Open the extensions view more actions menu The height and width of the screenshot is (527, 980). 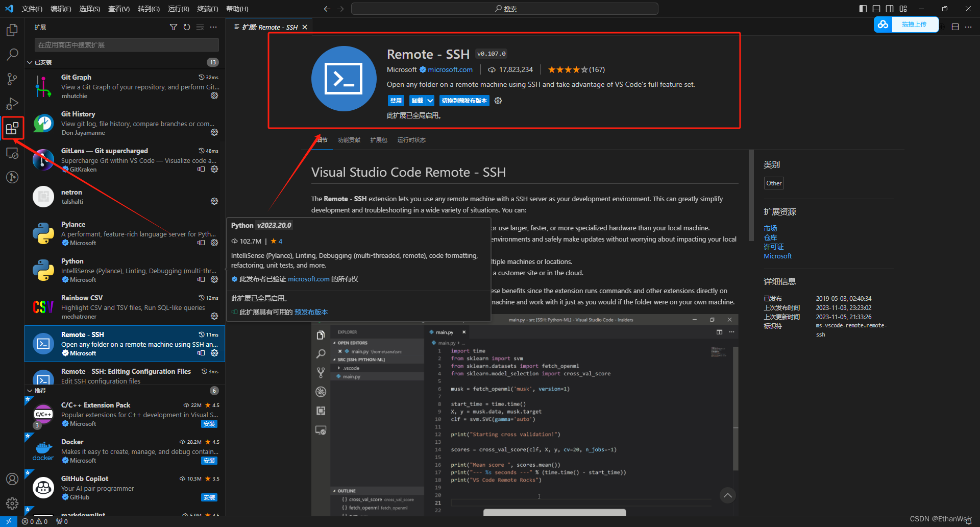coord(213,27)
